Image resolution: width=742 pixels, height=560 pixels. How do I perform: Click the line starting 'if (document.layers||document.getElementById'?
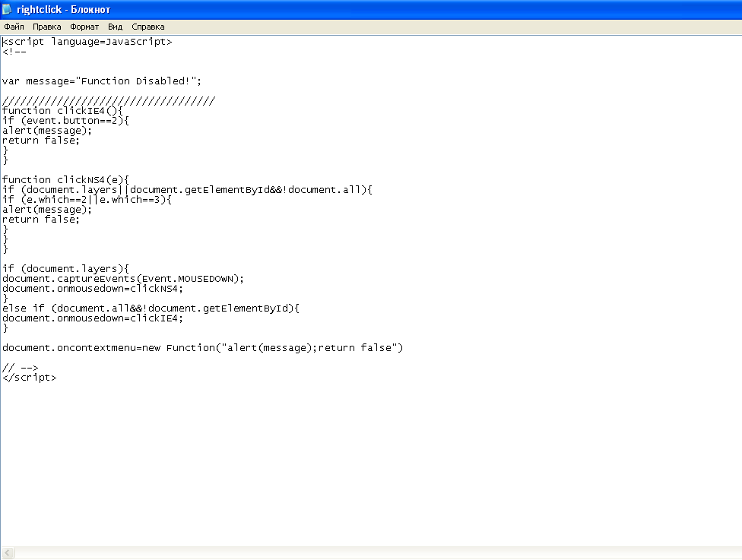point(187,190)
